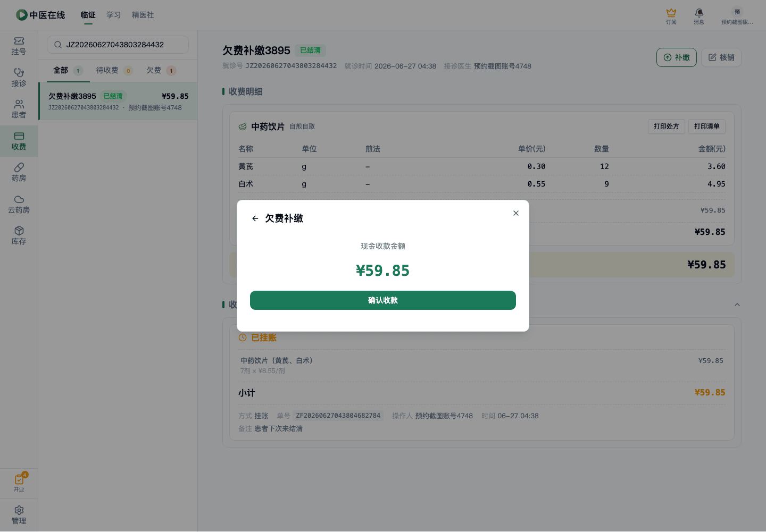Click 打印处方 button

pyautogui.click(x=667, y=126)
